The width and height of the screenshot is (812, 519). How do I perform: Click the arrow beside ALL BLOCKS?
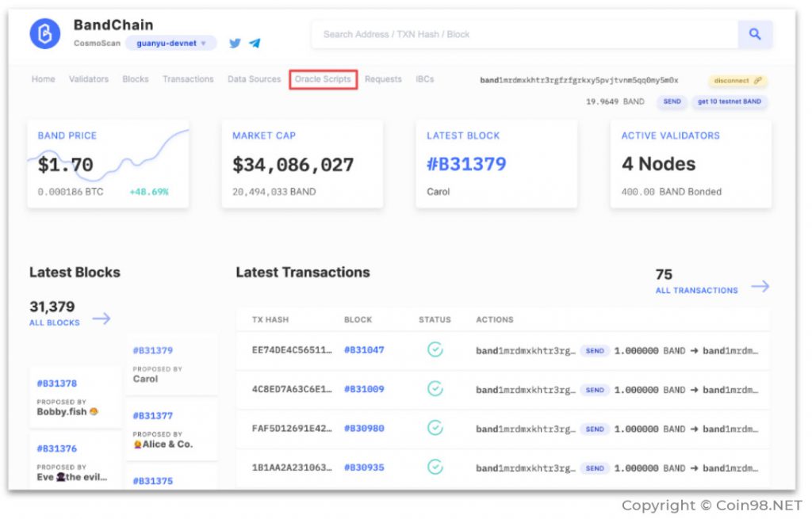coord(101,319)
